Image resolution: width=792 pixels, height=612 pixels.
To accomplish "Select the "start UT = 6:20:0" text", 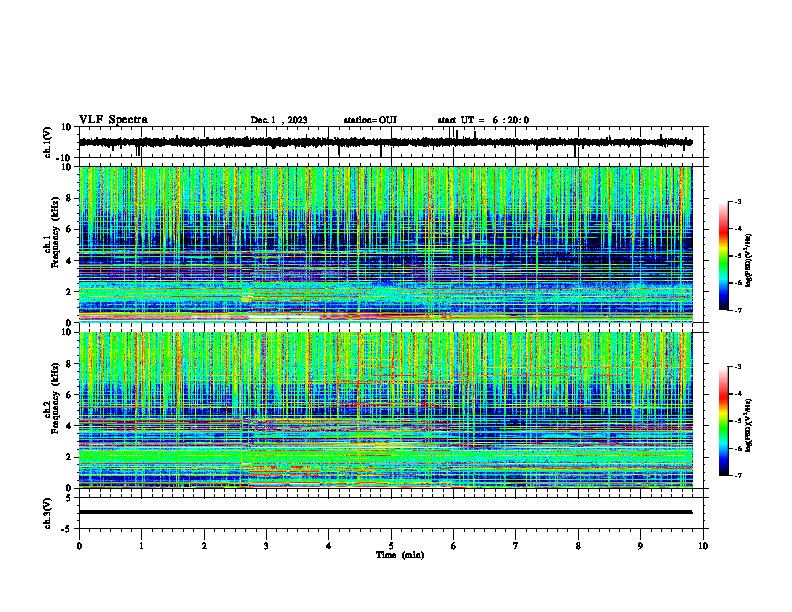I will coord(483,120).
